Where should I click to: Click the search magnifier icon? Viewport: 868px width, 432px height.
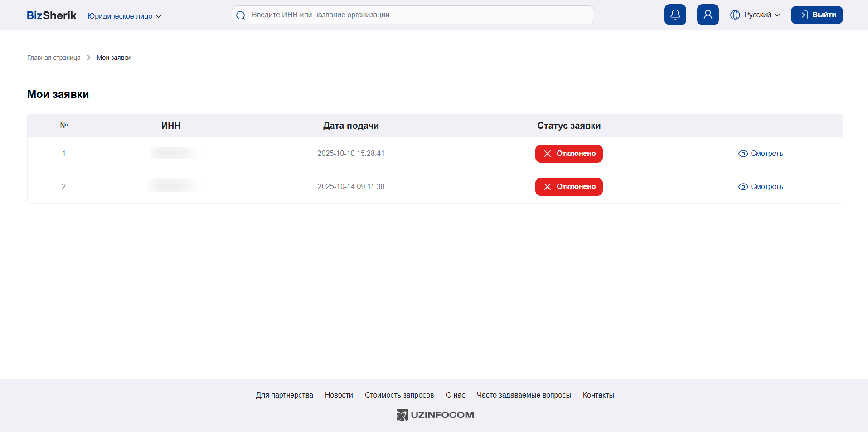(241, 15)
